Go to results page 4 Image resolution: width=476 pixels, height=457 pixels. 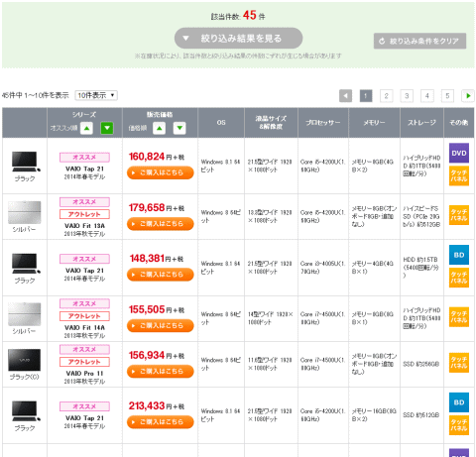pos(427,96)
